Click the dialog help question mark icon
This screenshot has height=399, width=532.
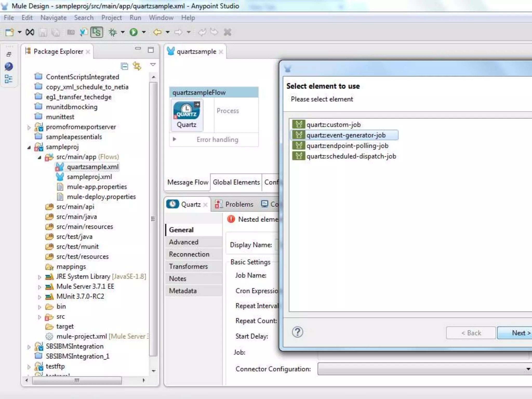pos(297,332)
